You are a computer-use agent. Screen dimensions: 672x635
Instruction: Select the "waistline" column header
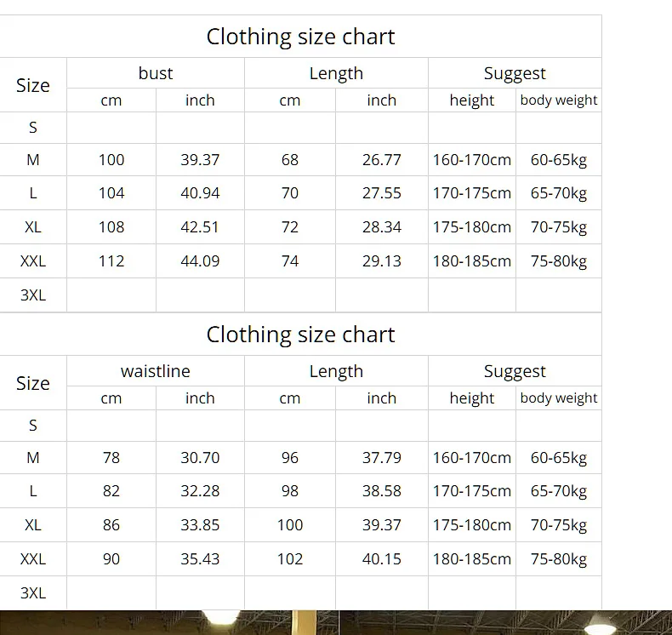pyautogui.click(x=156, y=371)
